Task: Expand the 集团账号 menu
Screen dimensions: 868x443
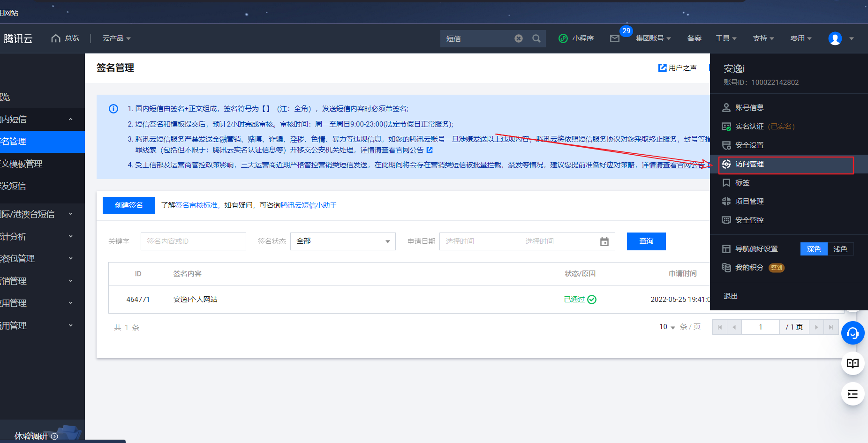Action: pos(653,38)
